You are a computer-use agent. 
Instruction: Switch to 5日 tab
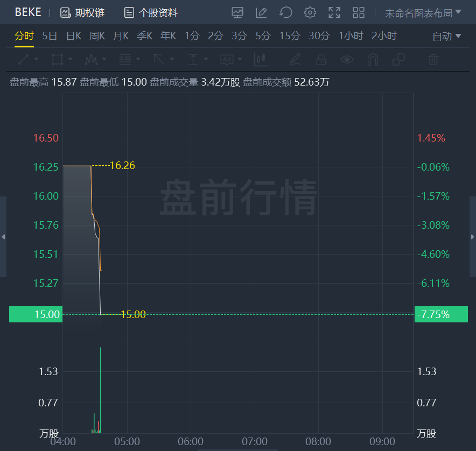pos(50,36)
